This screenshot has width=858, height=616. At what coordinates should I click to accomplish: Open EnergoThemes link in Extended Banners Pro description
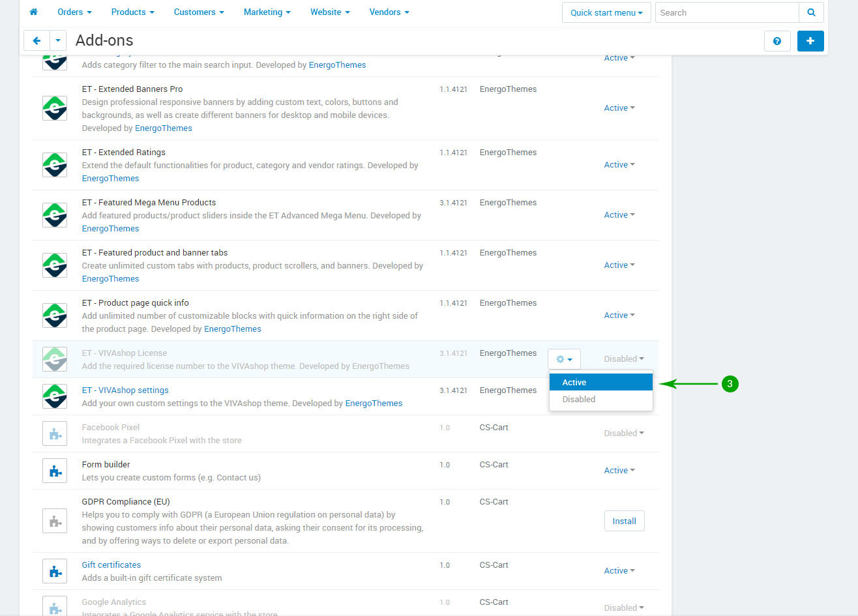164,128
